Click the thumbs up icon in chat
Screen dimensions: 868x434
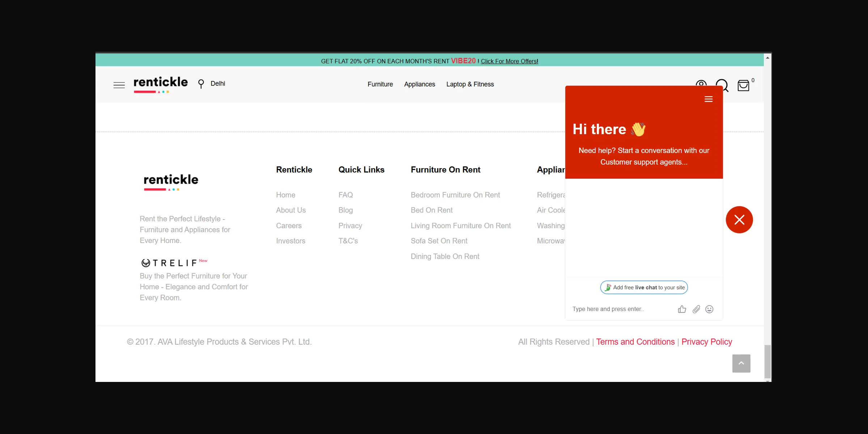[682, 309]
